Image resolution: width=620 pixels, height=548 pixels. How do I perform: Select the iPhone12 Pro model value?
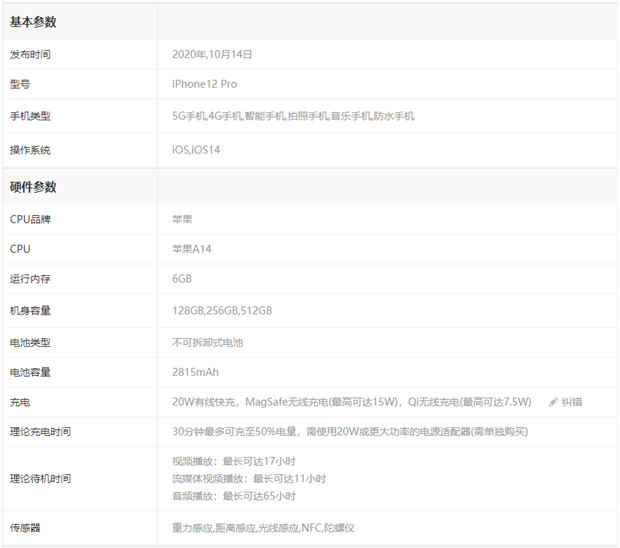204,84
